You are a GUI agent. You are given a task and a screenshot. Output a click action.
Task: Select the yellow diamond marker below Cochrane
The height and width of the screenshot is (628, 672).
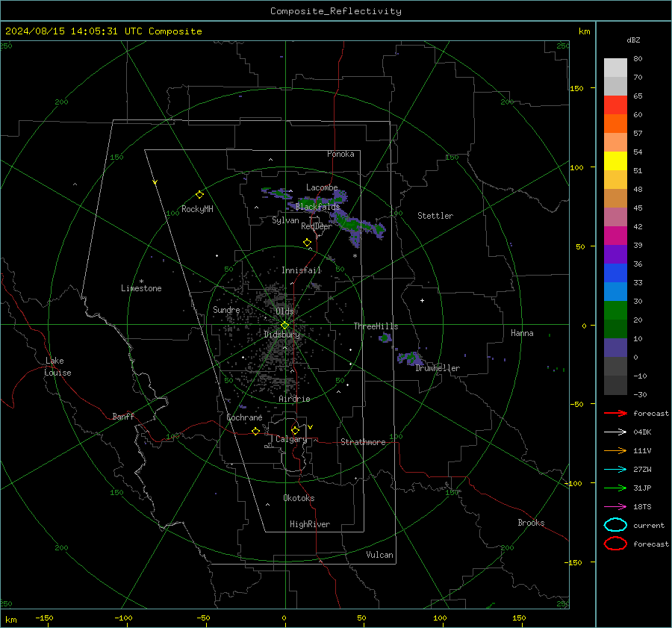(255, 431)
